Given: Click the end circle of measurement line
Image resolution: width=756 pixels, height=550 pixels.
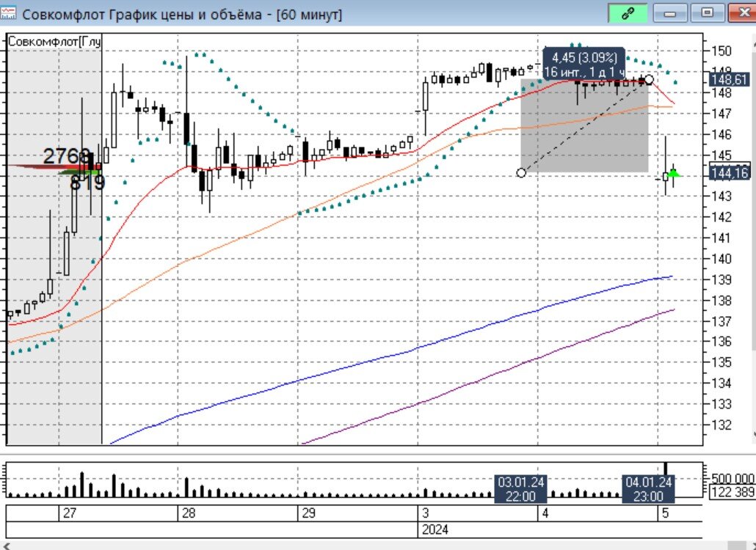Looking at the screenshot, I should tap(649, 79).
